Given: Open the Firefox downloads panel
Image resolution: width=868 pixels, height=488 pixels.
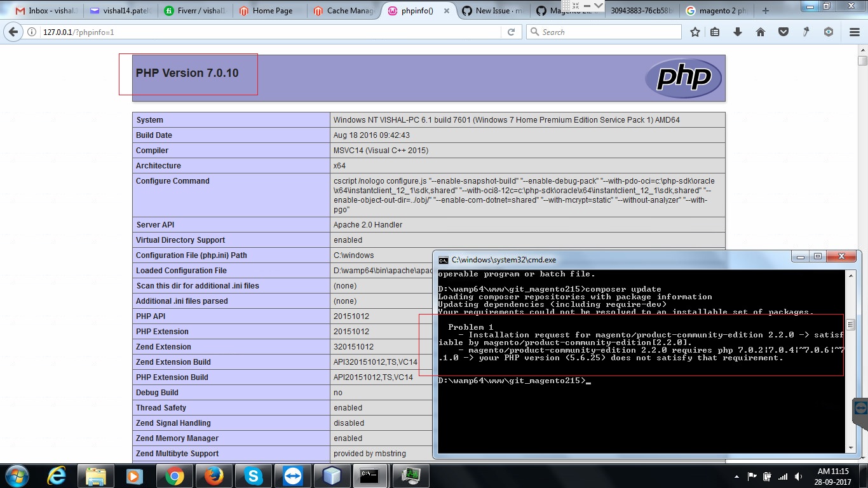Looking at the screenshot, I should [738, 32].
